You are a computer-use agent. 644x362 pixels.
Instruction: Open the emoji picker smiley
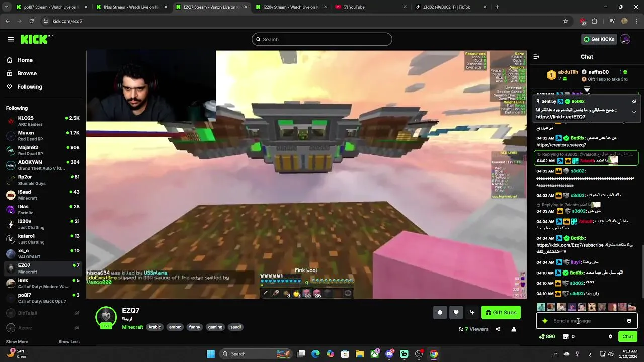point(629,321)
